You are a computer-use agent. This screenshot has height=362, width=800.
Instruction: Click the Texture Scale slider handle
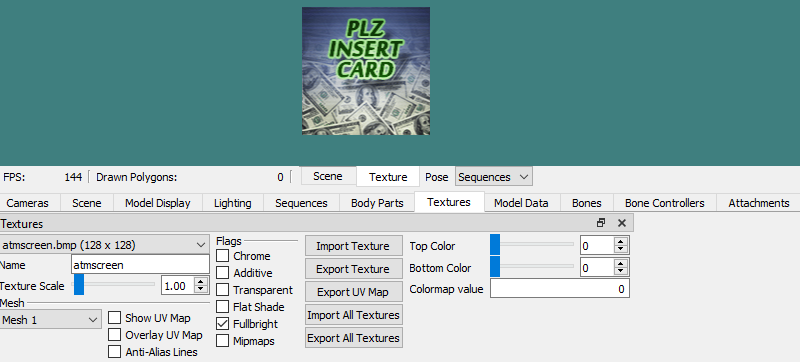click(79, 285)
